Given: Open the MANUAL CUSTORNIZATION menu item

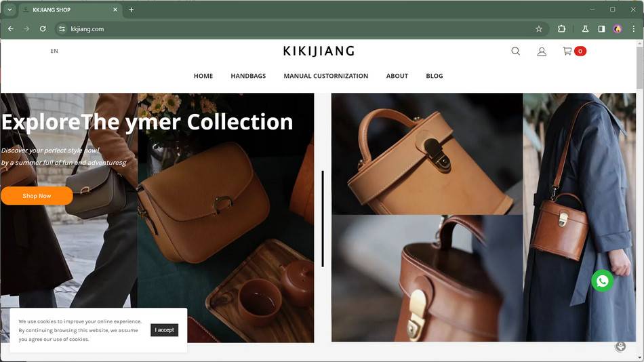Looking at the screenshot, I should 325,76.
